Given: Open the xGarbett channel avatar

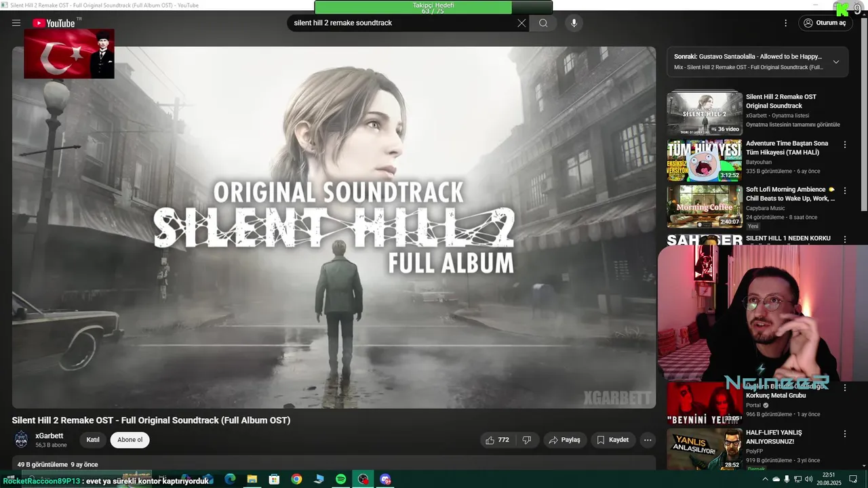Looking at the screenshot, I should (22, 440).
